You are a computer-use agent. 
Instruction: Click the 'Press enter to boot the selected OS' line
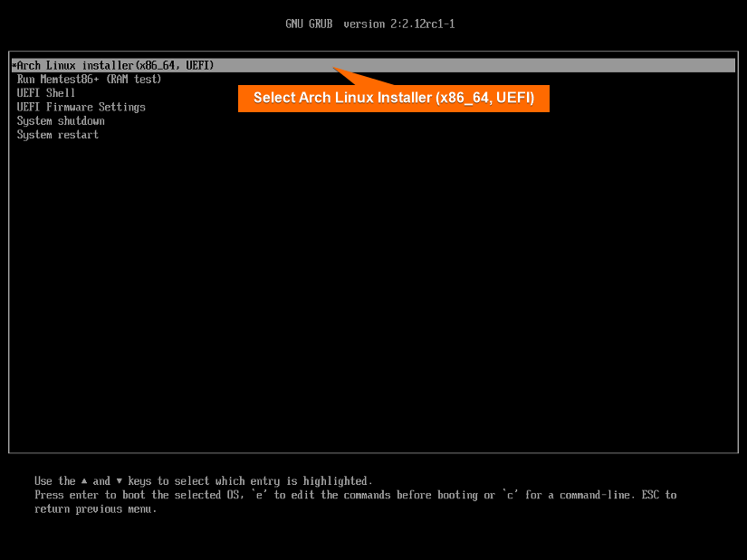pyautogui.click(x=356, y=495)
